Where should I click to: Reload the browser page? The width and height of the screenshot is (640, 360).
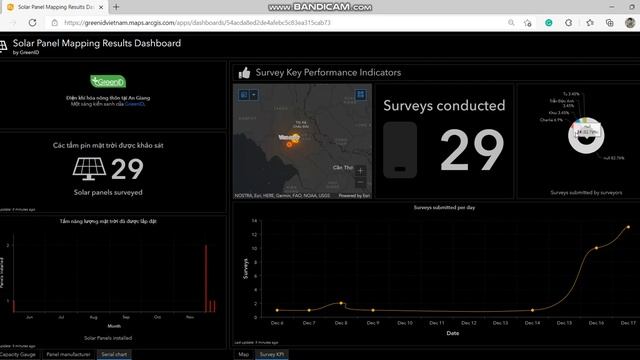(32, 22)
